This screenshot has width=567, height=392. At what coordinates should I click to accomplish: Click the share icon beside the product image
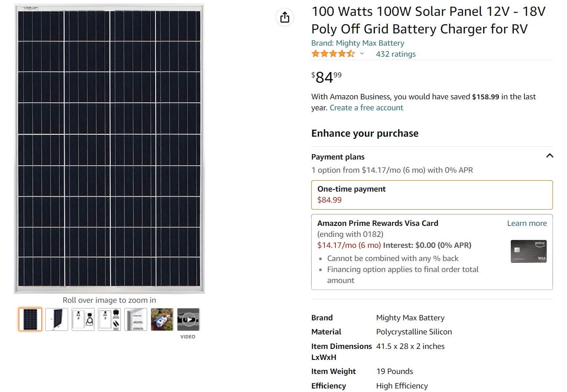pos(285,17)
